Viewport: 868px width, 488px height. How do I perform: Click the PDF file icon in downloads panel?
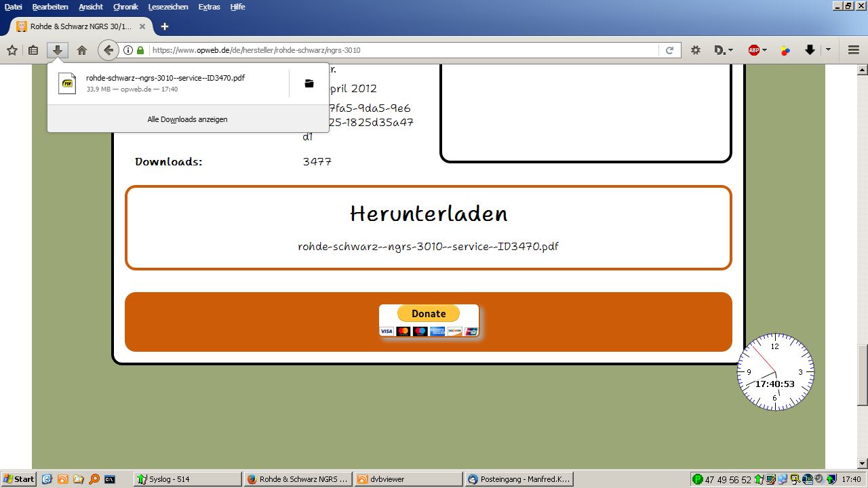(67, 83)
